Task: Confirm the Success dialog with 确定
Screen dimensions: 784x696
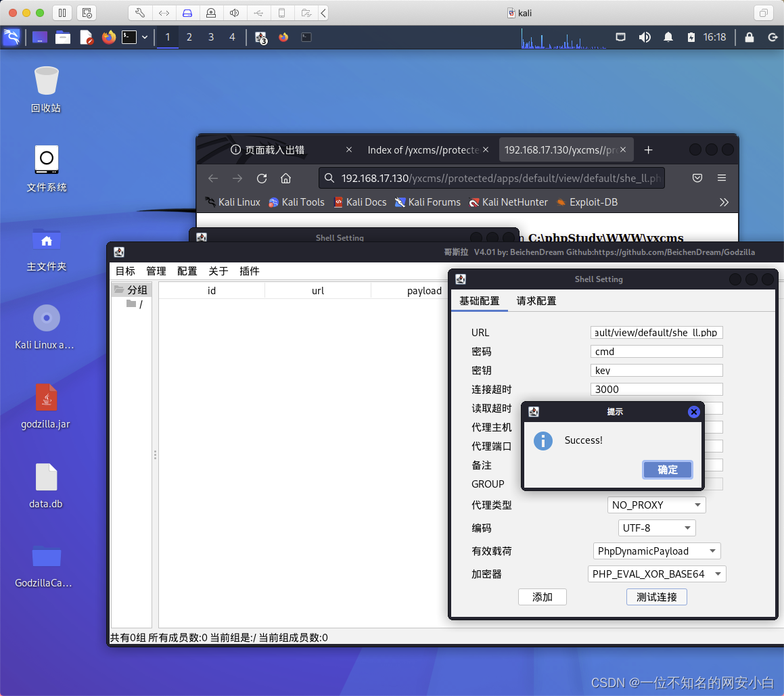Action: point(668,469)
